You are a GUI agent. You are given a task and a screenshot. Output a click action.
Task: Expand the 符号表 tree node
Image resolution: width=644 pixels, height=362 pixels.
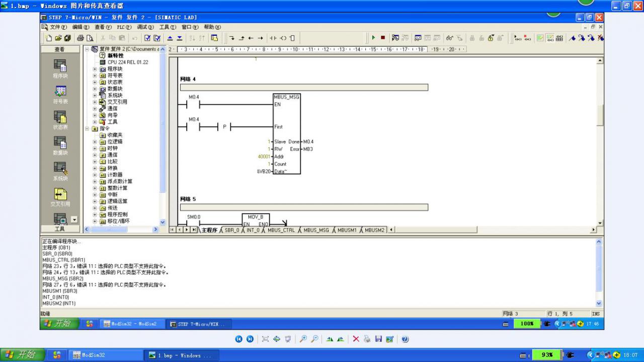95,76
